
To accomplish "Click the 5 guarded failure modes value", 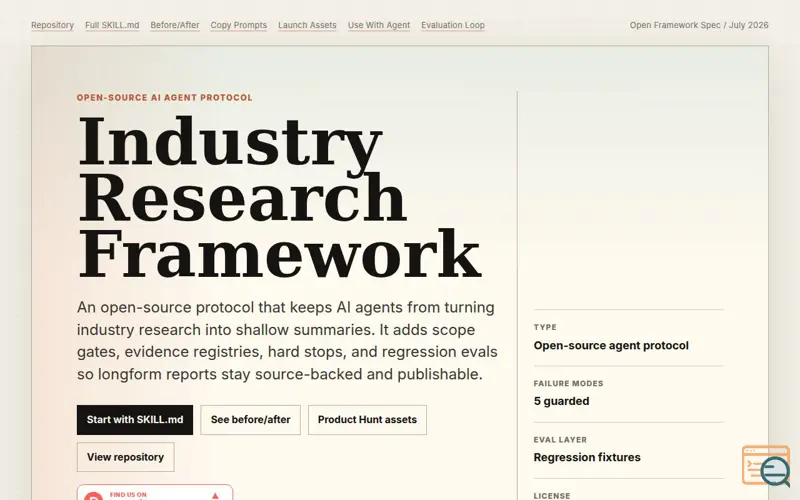I will pyautogui.click(x=561, y=401).
